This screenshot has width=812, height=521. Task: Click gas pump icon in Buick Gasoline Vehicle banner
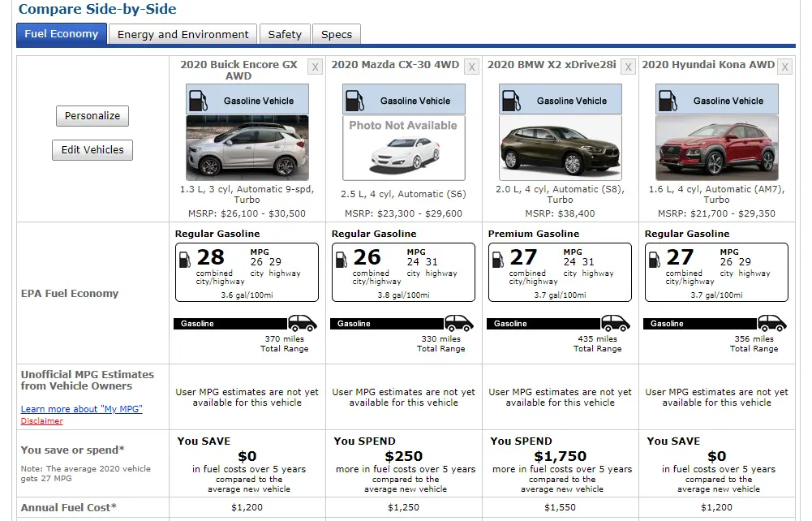(x=198, y=101)
